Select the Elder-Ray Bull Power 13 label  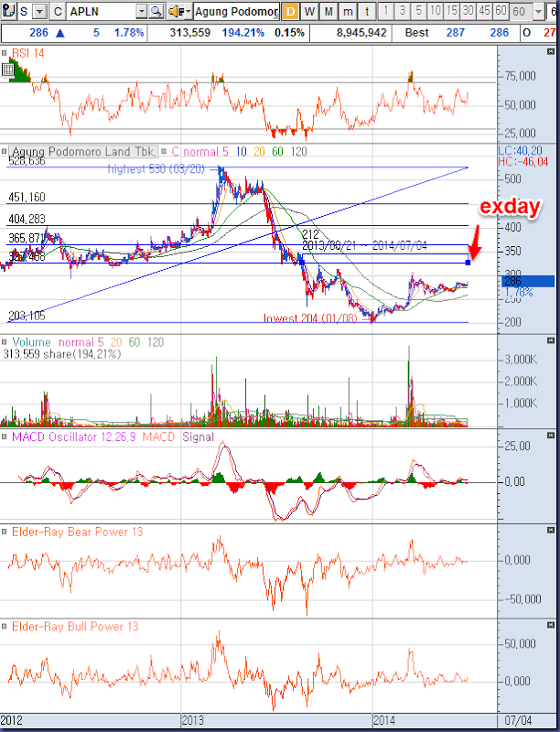tap(75, 627)
